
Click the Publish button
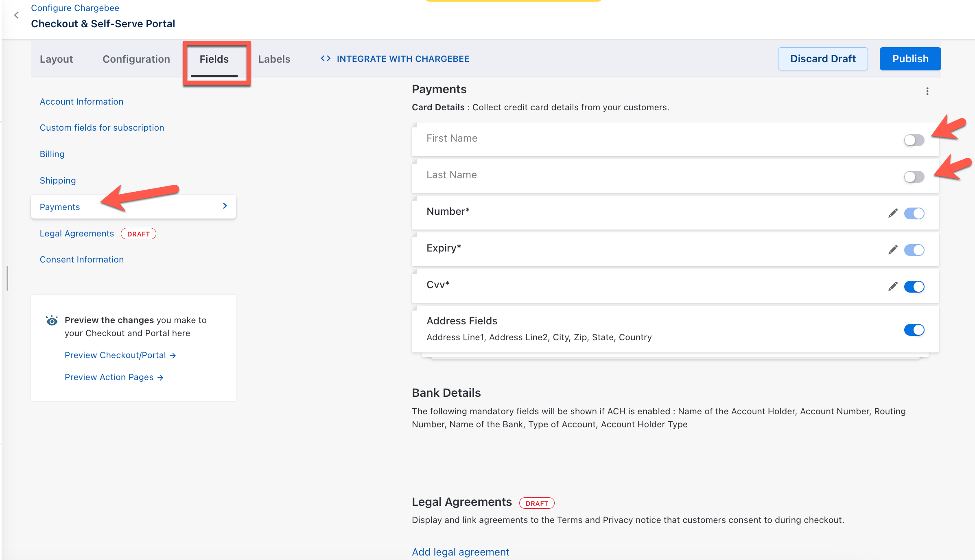click(x=910, y=59)
